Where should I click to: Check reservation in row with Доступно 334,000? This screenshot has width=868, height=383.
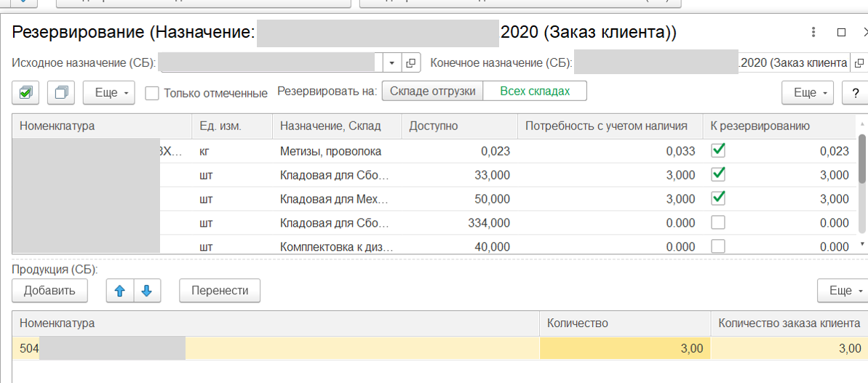718,222
